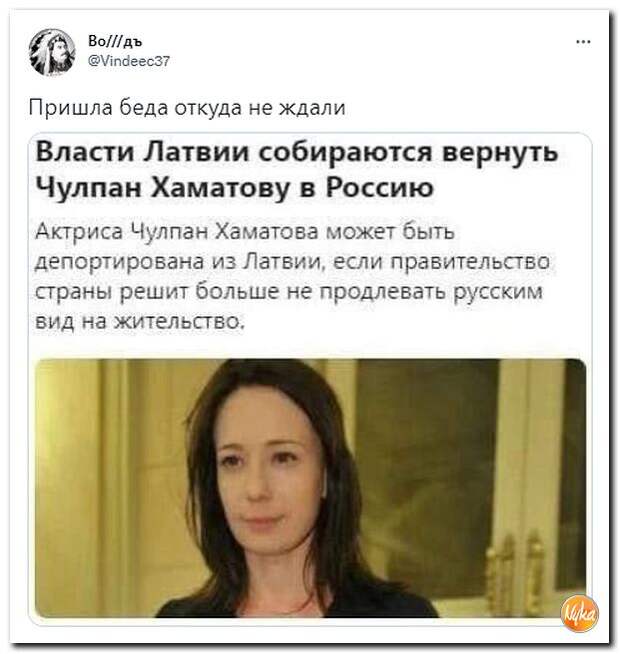Click the orange watermark logo on photo
Viewport: 620px width, 654px height.
click(x=580, y=614)
